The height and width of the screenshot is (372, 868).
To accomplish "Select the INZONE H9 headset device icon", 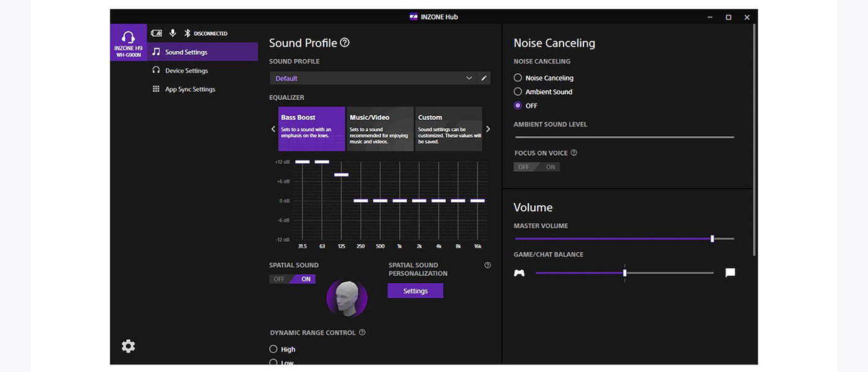I will click(x=128, y=42).
